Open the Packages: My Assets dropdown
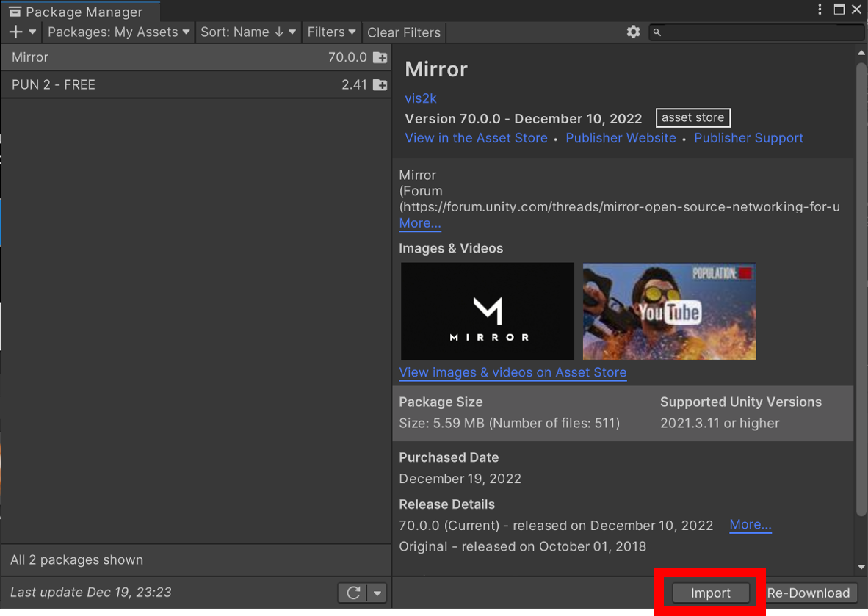This screenshot has width=868, height=616. click(x=118, y=32)
